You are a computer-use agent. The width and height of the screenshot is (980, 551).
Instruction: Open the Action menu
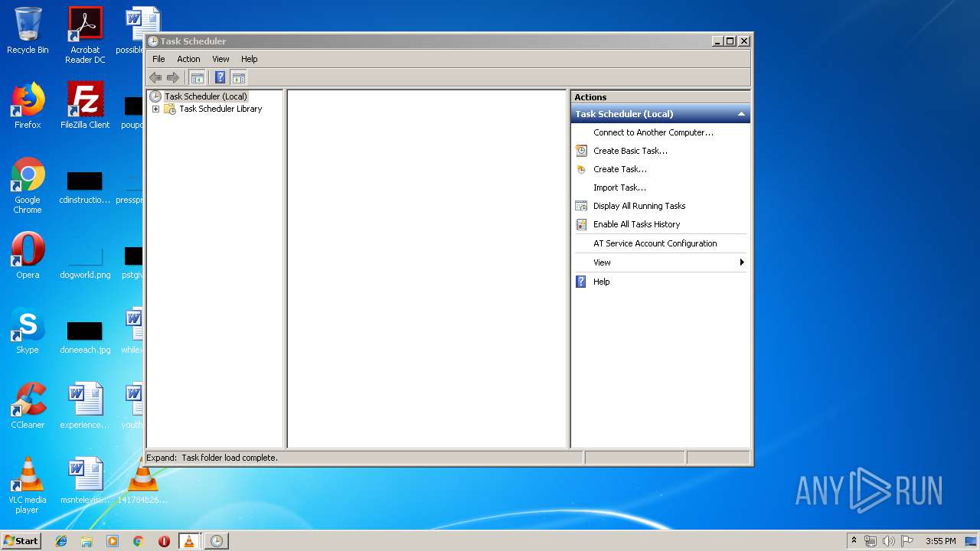coord(188,59)
